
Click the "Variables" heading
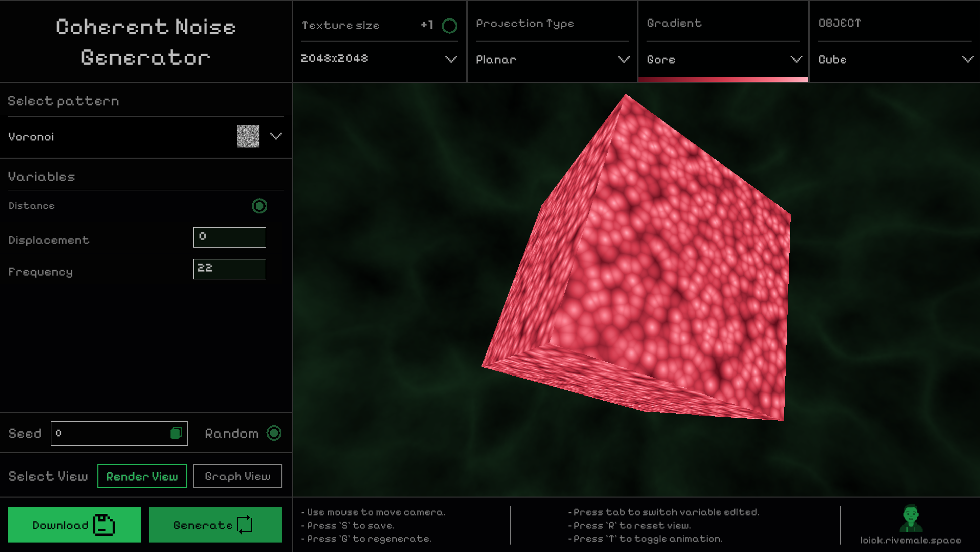42,177
